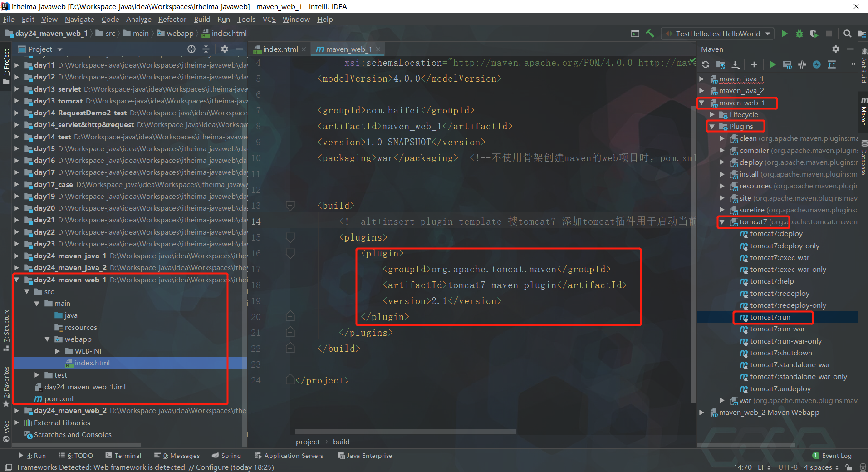This screenshot has height=472, width=868.
Task: Generate sources and update folders in Maven panel
Action: [721, 64]
